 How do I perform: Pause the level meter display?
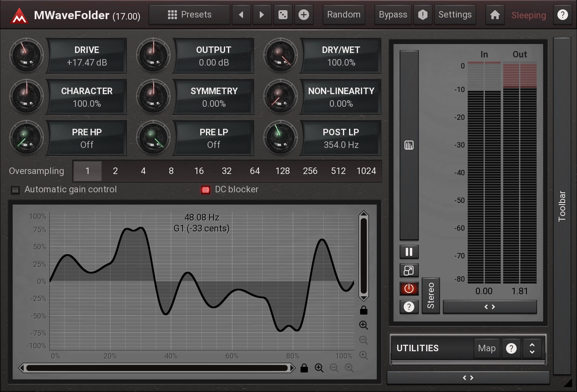coord(409,252)
